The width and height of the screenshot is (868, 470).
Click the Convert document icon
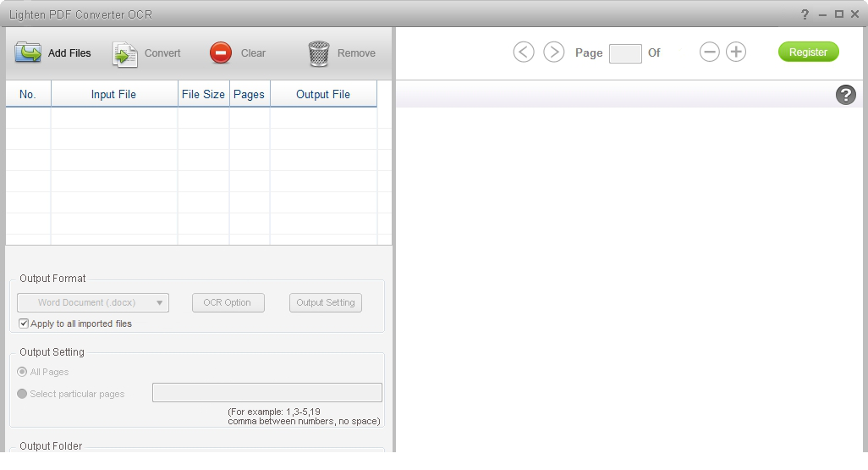(124, 54)
